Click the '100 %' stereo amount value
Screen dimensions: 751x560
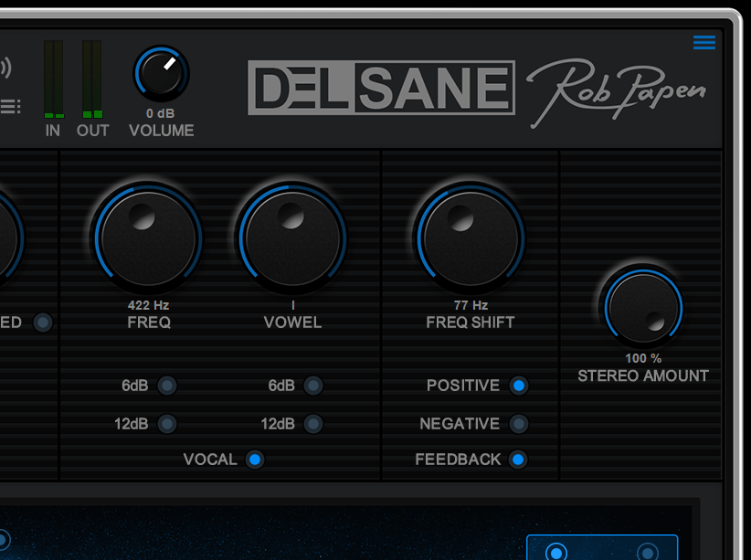click(643, 358)
